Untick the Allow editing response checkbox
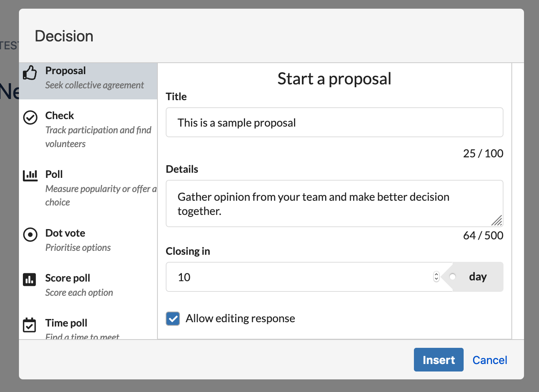This screenshot has width=539, height=392. [x=173, y=319]
